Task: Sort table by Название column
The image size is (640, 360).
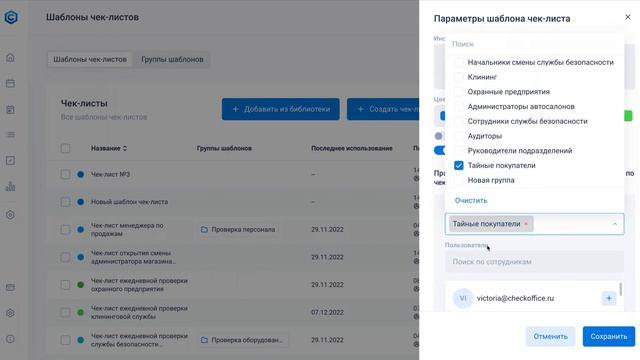Action: point(109,148)
